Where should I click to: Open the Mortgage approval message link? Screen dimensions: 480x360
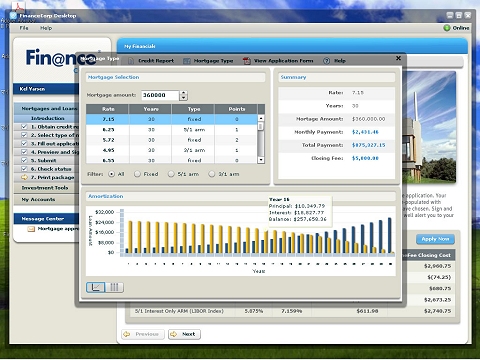[58, 229]
